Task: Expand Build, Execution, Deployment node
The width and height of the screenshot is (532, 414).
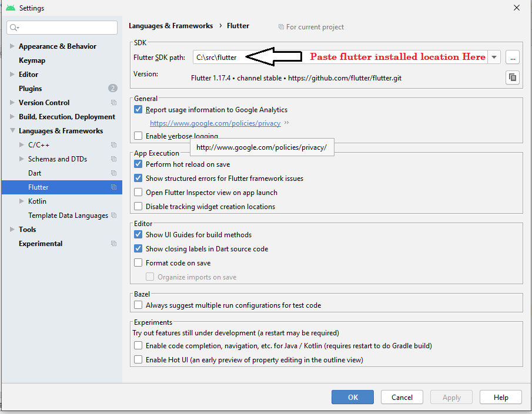Action: [x=12, y=117]
